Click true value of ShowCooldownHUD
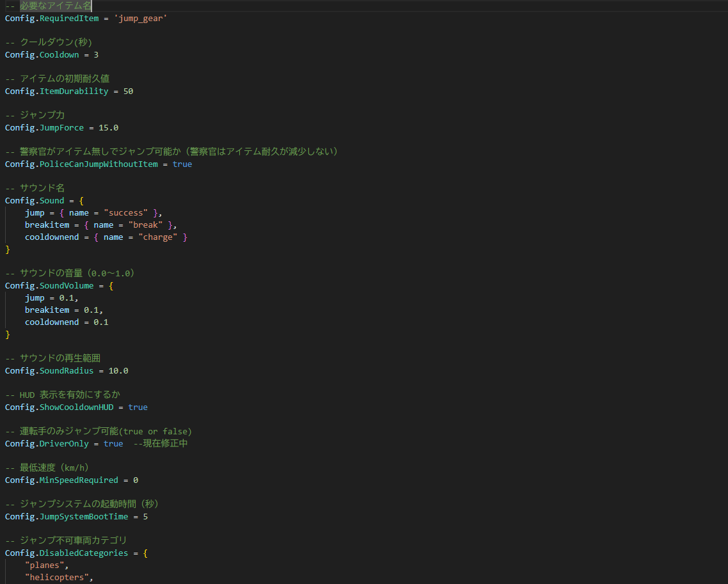728x584 pixels. click(138, 407)
